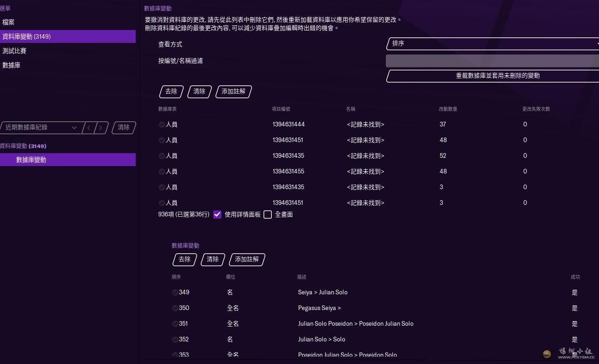This screenshot has height=364, width=599.
Task: Click check icon for record 1394631455
Action: click(x=162, y=172)
